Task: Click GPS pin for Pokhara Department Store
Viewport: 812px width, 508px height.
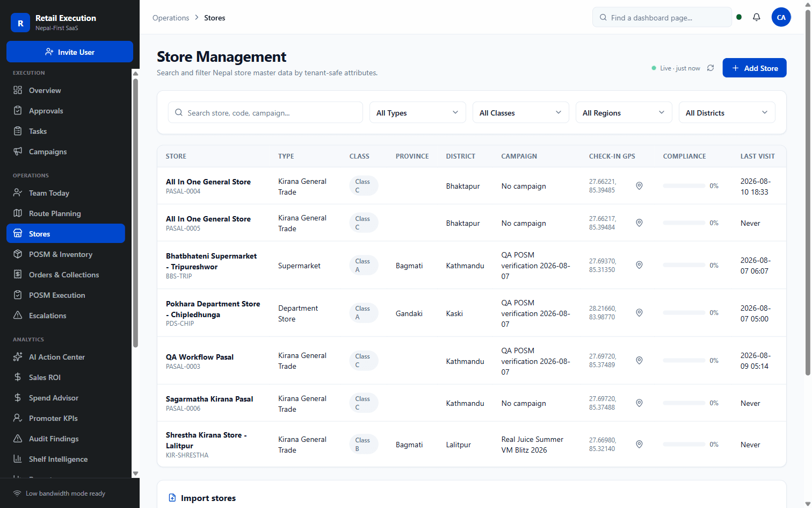Action: 639,312
